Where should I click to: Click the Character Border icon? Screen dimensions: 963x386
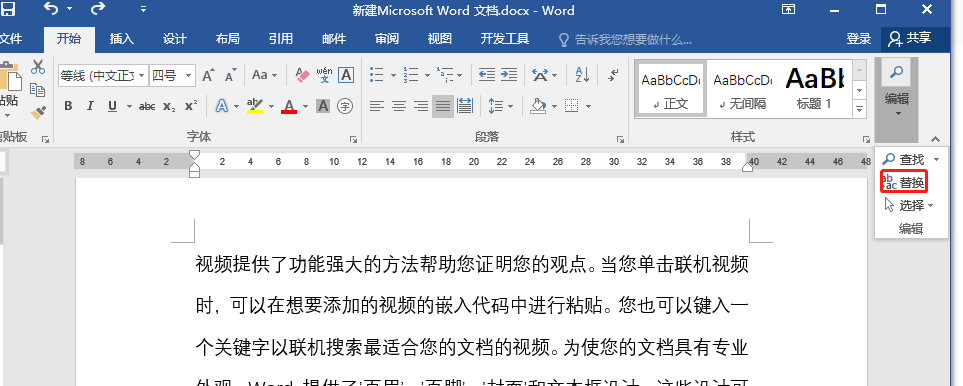coord(346,75)
